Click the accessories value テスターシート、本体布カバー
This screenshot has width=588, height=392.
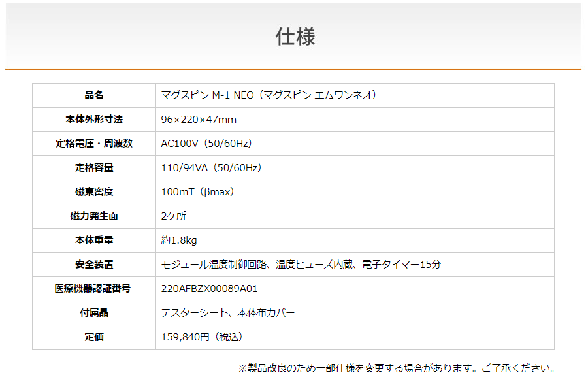pyautogui.click(x=228, y=313)
